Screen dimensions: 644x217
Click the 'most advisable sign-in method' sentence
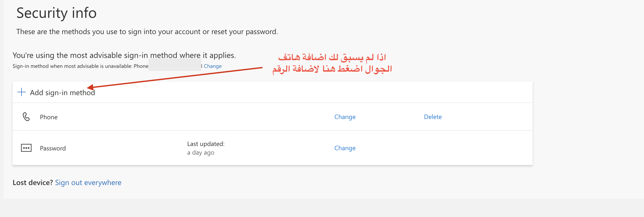[x=124, y=55]
